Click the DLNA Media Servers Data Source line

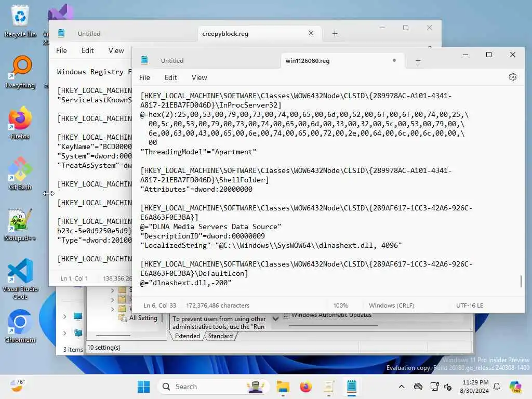tap(211, 227)
